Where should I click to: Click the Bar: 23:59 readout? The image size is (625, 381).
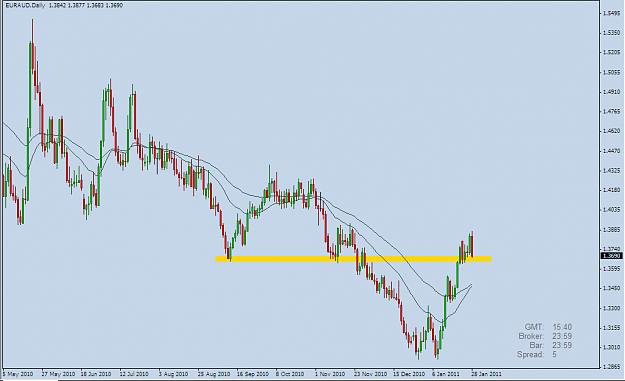[x=551, y=346]
